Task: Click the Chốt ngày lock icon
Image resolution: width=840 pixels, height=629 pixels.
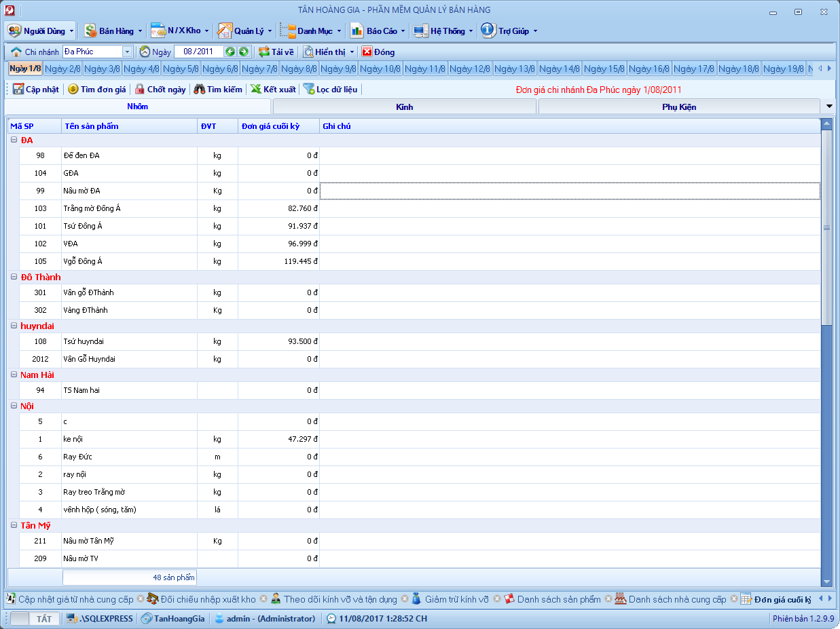Action: 139,90
